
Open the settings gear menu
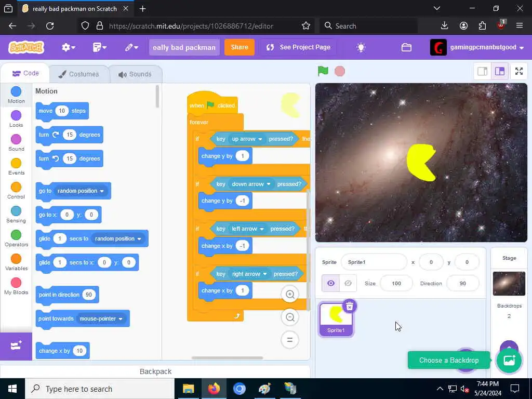(68, 47)
